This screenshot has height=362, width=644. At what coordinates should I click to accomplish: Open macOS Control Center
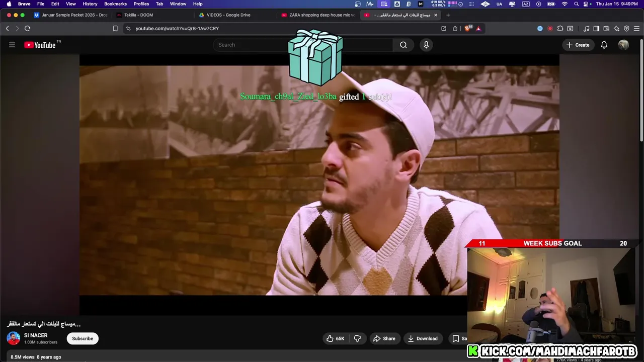click(587, 4)
